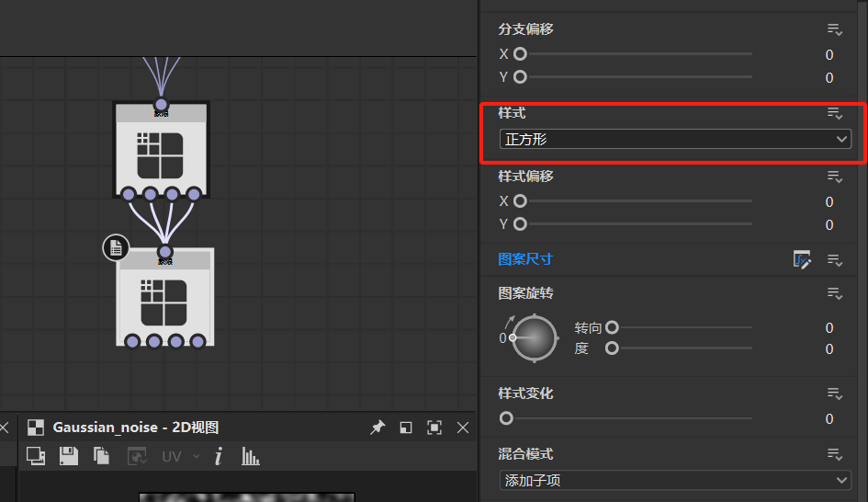Click the rightmost output connector of upper node
This screenshot has width=868, height=502.
click(x=194, y=194)
